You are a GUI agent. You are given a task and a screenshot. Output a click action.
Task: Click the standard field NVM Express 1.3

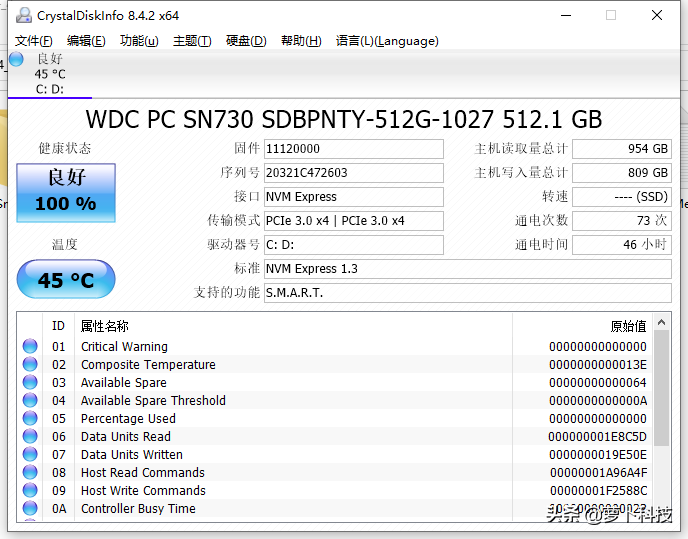pos(468,269)
